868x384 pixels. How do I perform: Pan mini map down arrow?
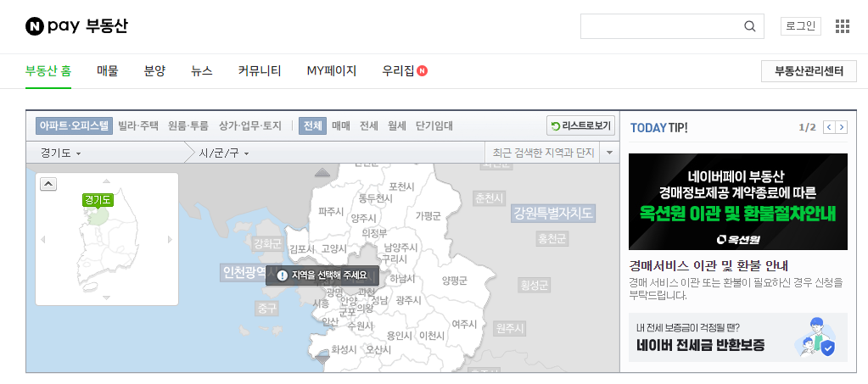[107, 298]
